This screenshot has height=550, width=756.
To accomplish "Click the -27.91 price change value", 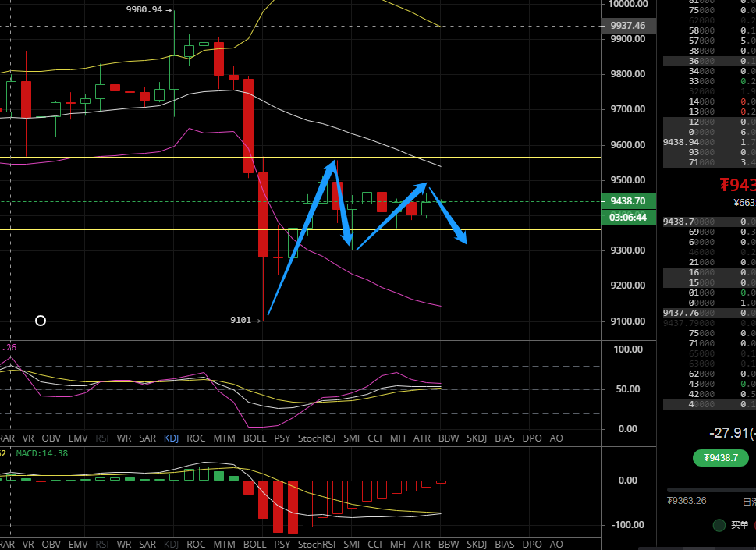I will (x=733, y=433).
